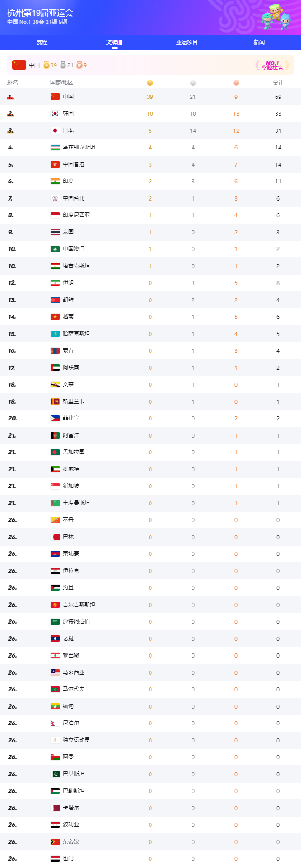Open the 新闻 news tab

(x=259, y=42)
